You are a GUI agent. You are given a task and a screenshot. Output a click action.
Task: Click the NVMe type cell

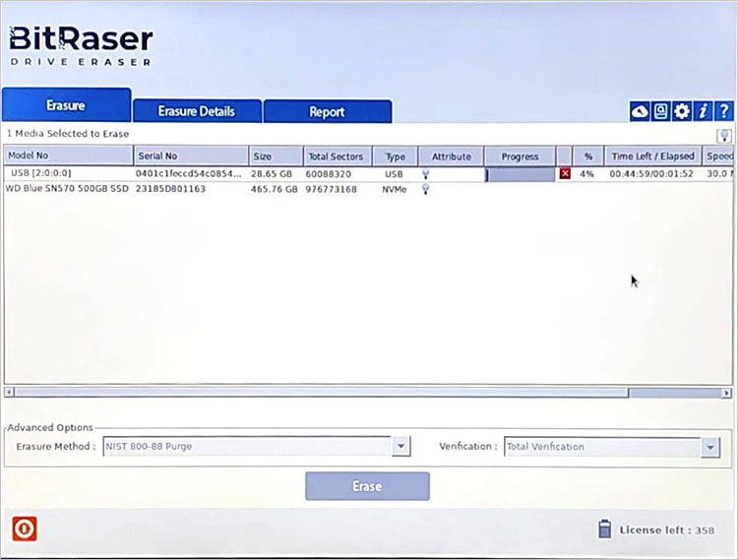(395, 189)
